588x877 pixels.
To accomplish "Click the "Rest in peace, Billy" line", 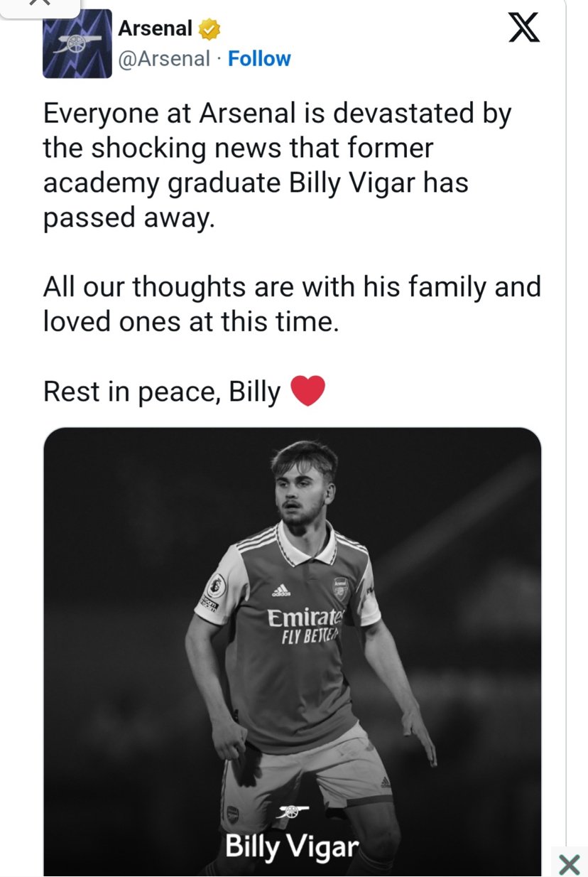I will pos(162,392).
